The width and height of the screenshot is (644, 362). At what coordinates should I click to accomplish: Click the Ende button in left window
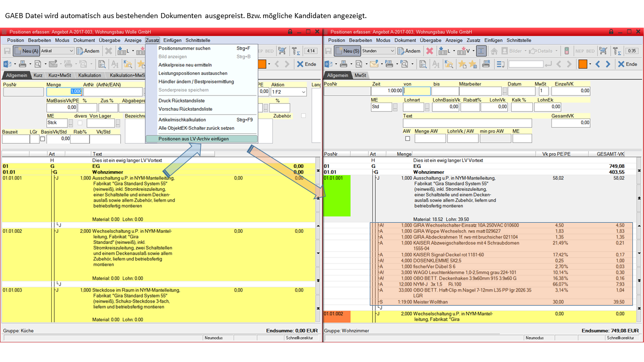pos(306,64)
